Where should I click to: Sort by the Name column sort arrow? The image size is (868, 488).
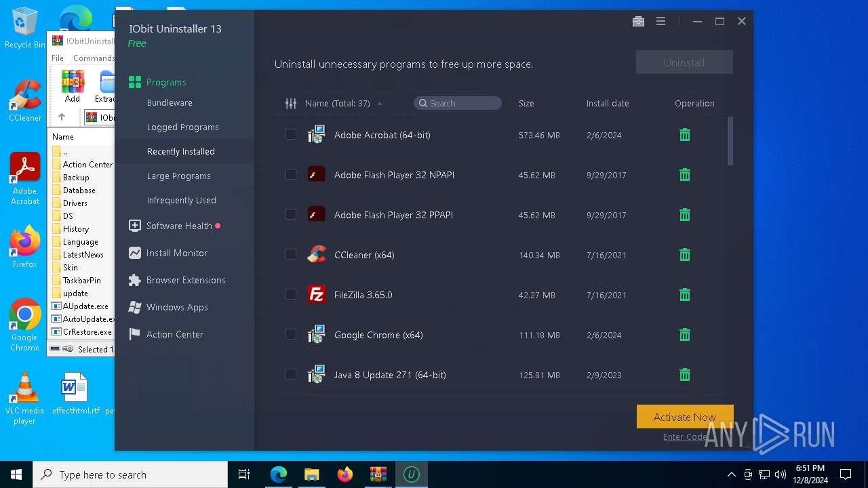[x=380, y=104]
